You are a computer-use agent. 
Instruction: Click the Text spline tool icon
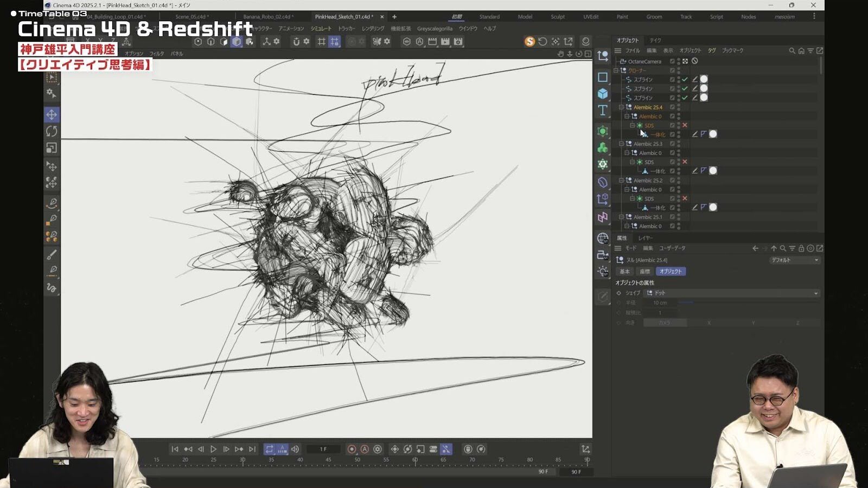603,111
